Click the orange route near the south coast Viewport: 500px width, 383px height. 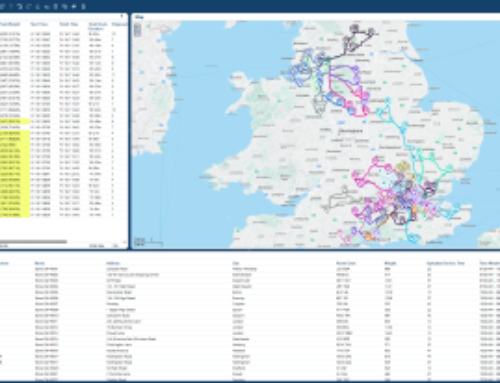369,237
